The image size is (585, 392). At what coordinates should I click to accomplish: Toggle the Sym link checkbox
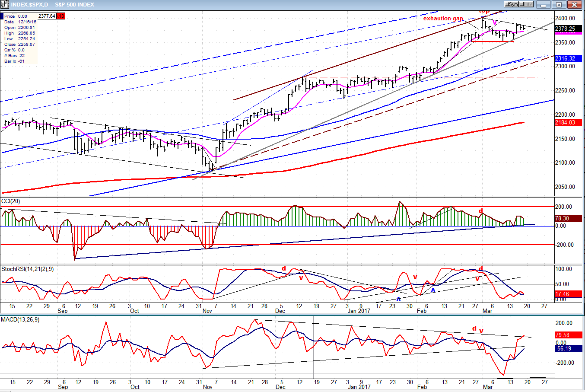pos(511,4)
